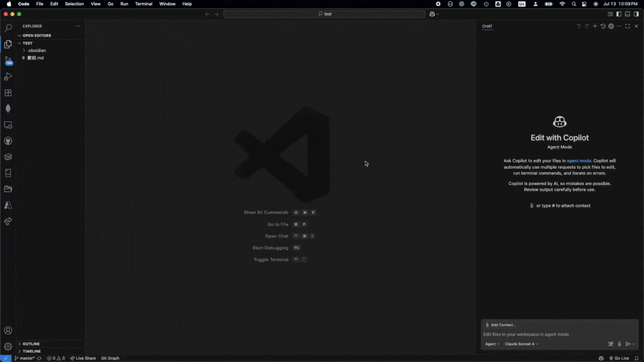Go back with the navigation arrow
Viewport: 644px width, 362px height.
point(207,14)
